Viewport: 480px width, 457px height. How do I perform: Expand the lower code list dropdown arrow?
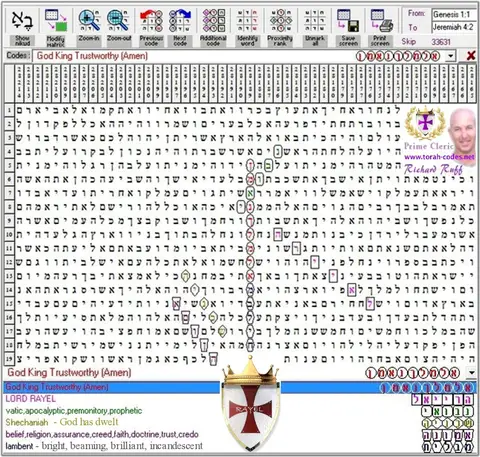pyautogui.click(x=472, y=373)
